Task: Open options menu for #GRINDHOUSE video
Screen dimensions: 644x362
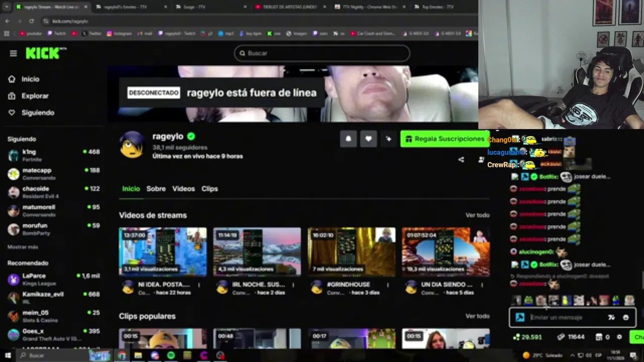Action: (x=387, y=285)
